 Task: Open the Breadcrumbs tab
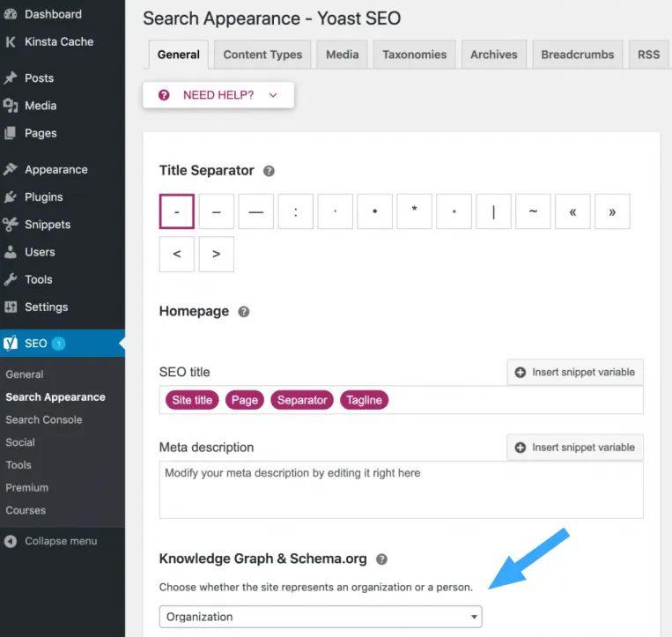click(576, 55)
